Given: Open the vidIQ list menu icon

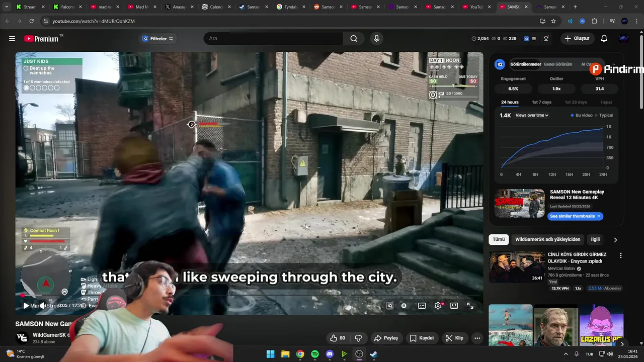Looking at the screenshot, I should coord(534,39).
